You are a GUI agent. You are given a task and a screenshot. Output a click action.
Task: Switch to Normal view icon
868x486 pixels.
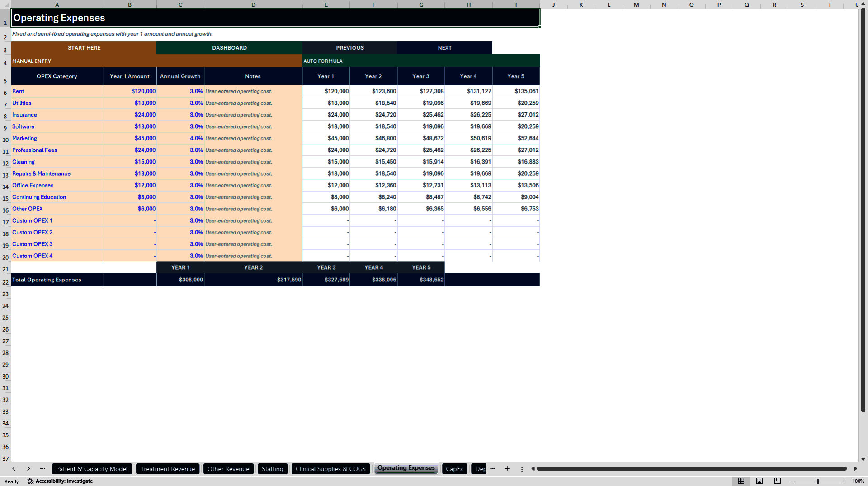(741, 481)
